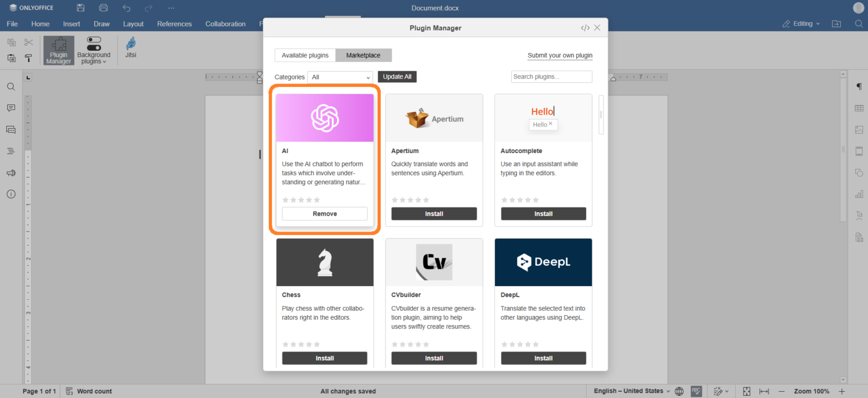Open the Find and Replace search panel
The image size is (868, 398).
coord(11,87)
